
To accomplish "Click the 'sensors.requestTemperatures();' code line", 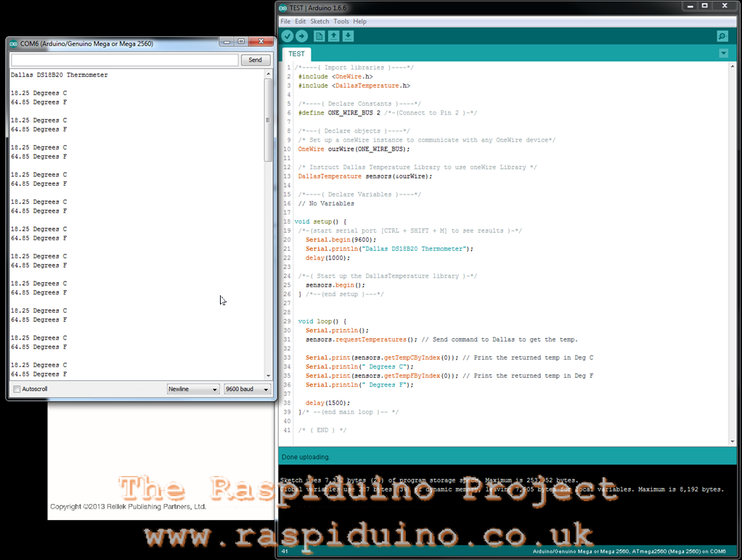I will (362, 339).
